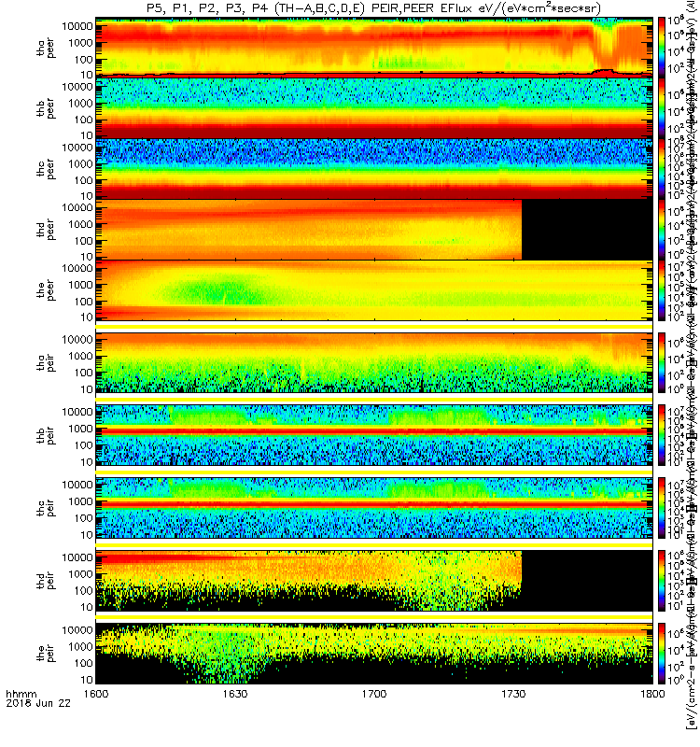Click the 10 tick label of thc peir
The height and width of the screenshot is (747, 700).
pos(88,535)
